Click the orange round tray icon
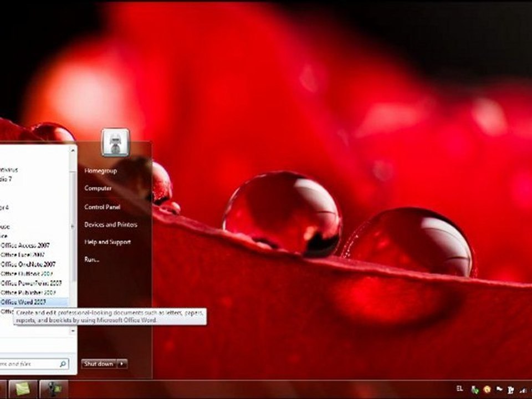Viewport: 532px width, 399px height. (x=487, y=390)
